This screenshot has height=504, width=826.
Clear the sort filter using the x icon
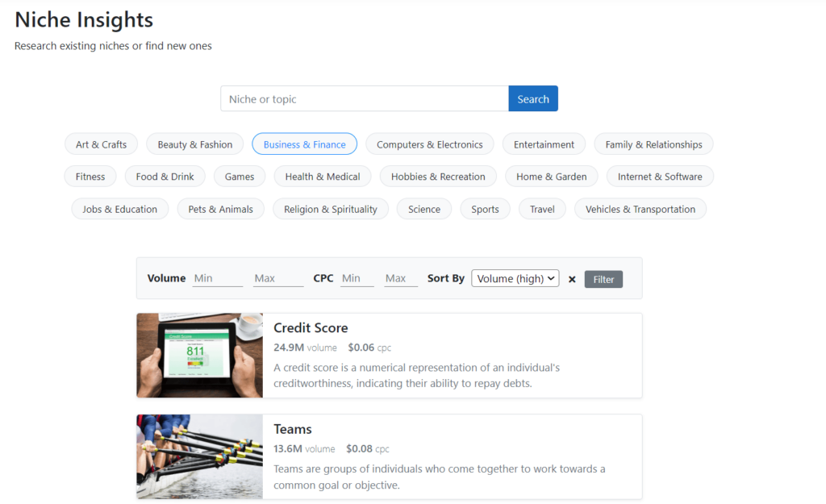pos(572,278)
